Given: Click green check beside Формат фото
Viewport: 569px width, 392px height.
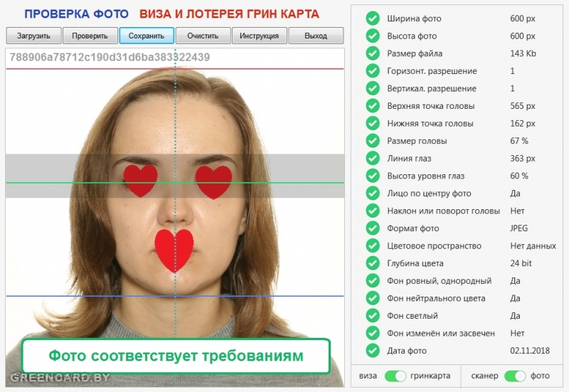Looking at the screenshot, I should (x=373, y=228).
